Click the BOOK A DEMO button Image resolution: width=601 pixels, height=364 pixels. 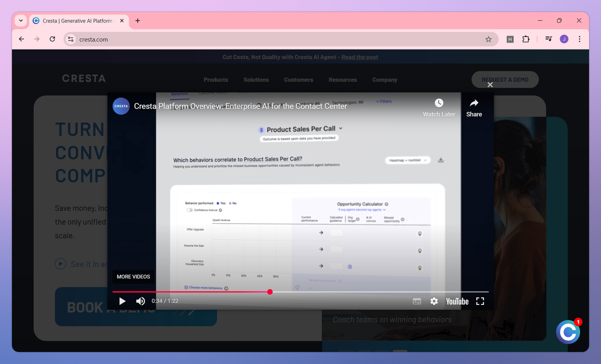click(135, 306)
